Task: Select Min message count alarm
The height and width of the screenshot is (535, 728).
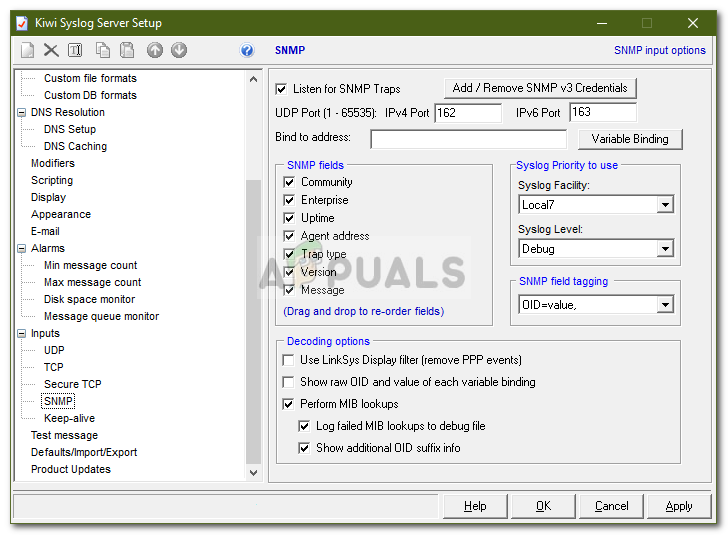Action: tap(91, 265)
